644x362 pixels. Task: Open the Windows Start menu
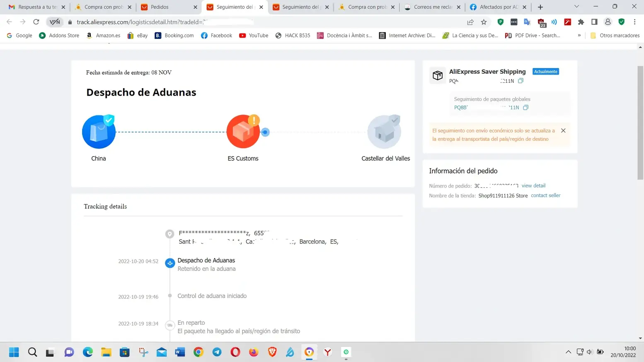pyautogui.click(x=14, y=352)
